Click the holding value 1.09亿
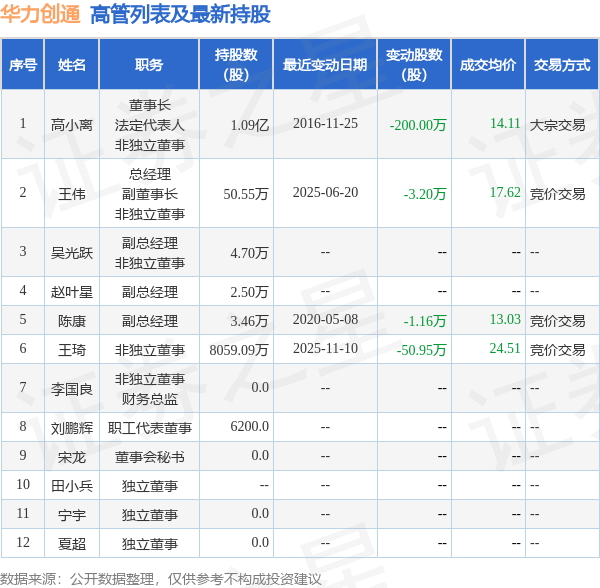The width and height of the screenshot is (600, 588). (249, 125)
